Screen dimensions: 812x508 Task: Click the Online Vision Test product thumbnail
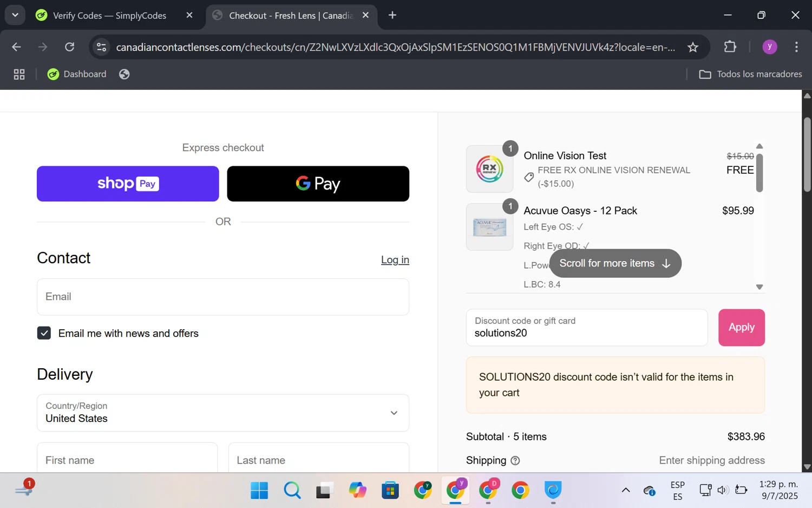pos(489,169)
